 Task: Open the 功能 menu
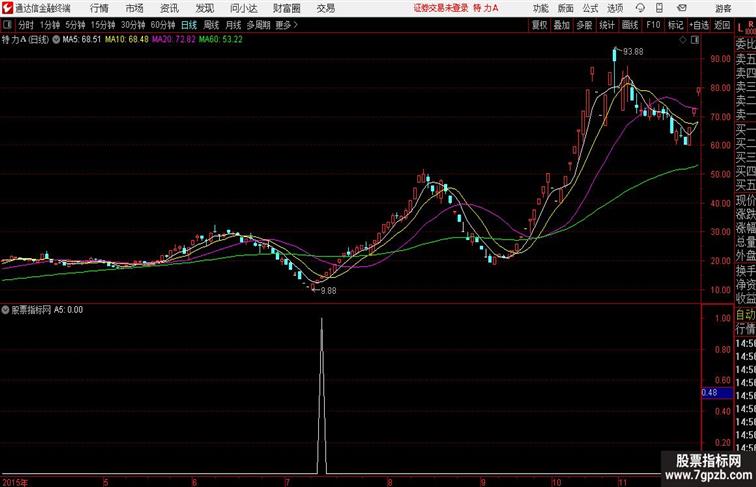point(540,8)
